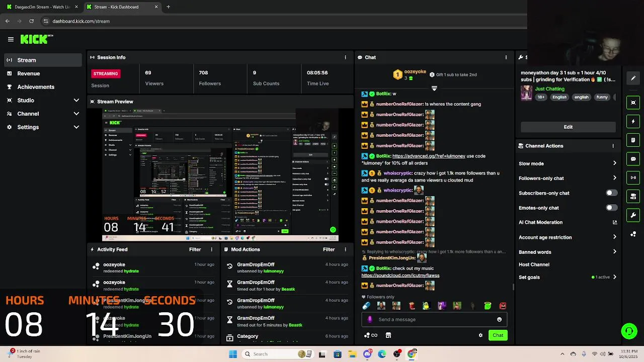The width and height of the screenshot is (644, 362).
Task: Open the Mod Actions three-dot options menu
Action: pyautogui.click(x=345, y=249)
